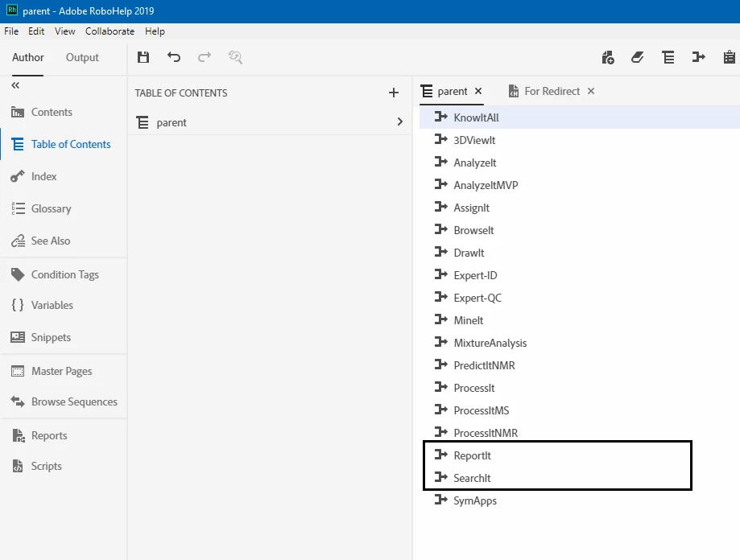Switch to the Author tab

click(x=28, y=57)
